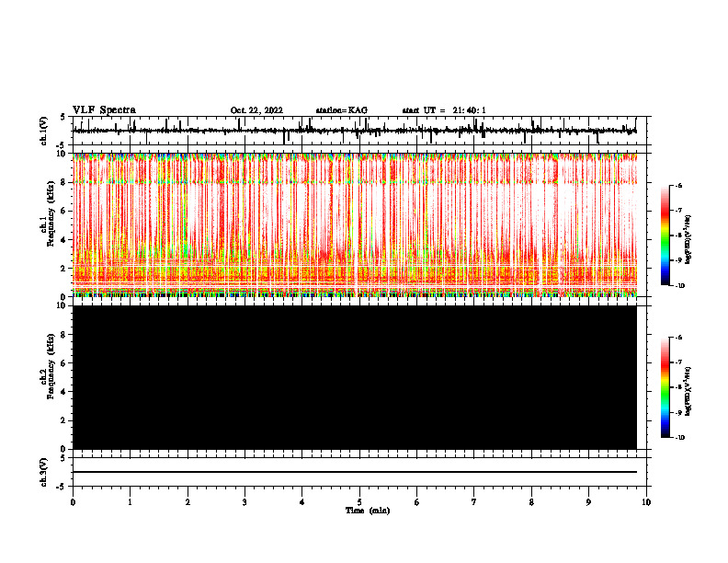This screenshot has width=728, height=563.
Task: Click the '2' tick on time axis
Action: tap(188, 502)
